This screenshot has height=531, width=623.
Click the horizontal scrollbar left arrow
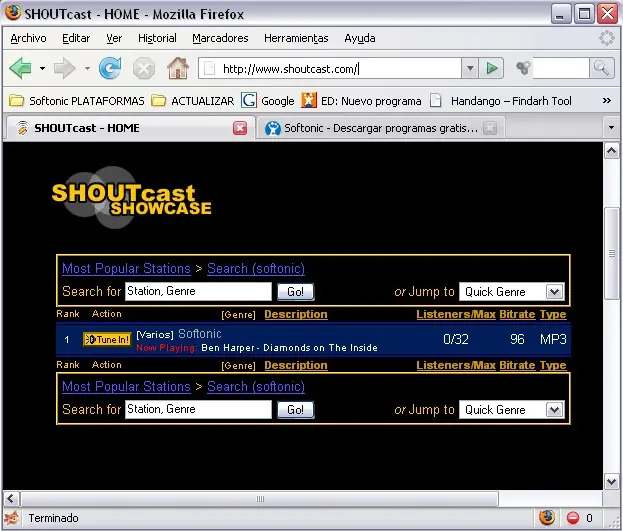coord(11,498)
